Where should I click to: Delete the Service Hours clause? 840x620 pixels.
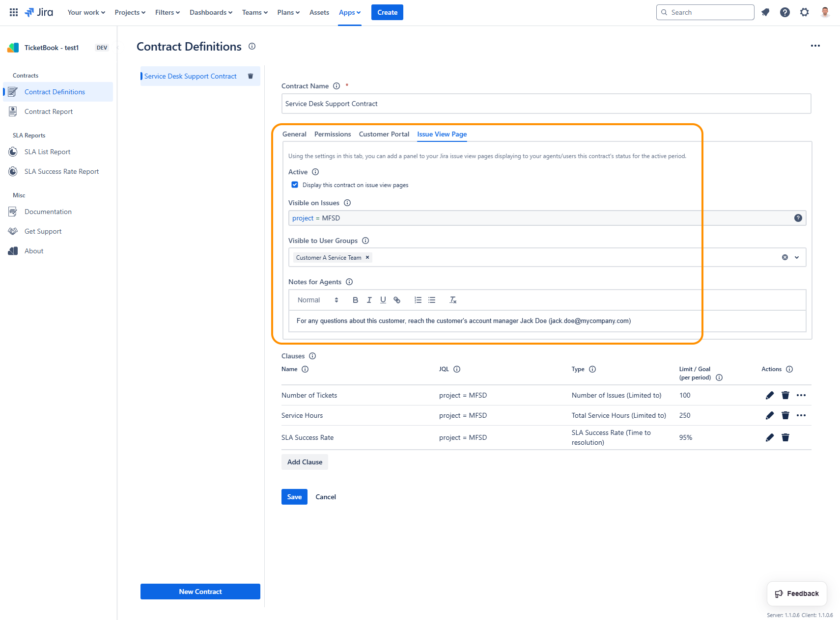click(785, 415)
